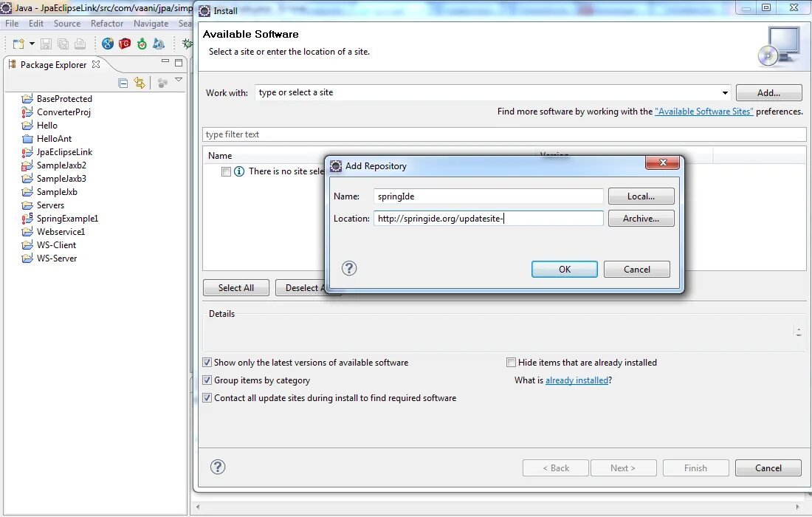Click the Local... button

tap(641, 196)
